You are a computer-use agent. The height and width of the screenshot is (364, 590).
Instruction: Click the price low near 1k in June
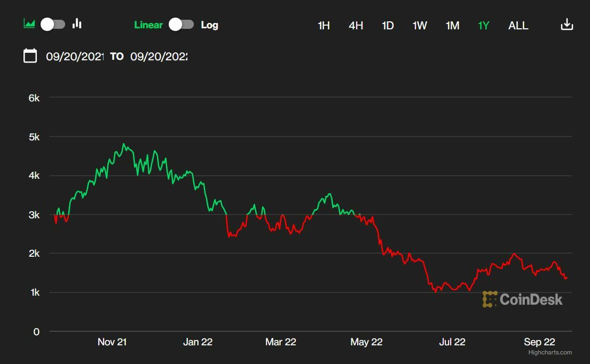point(436,291)
